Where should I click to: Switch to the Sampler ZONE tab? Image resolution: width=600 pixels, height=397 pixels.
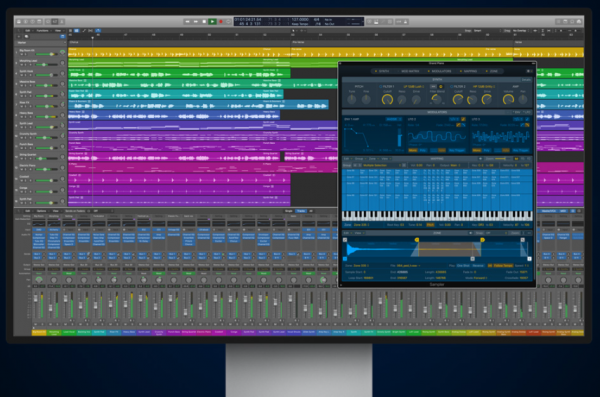coord(492,71)
